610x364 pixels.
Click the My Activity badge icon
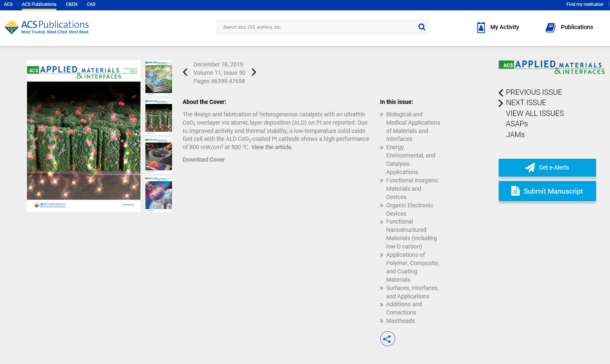481,27
